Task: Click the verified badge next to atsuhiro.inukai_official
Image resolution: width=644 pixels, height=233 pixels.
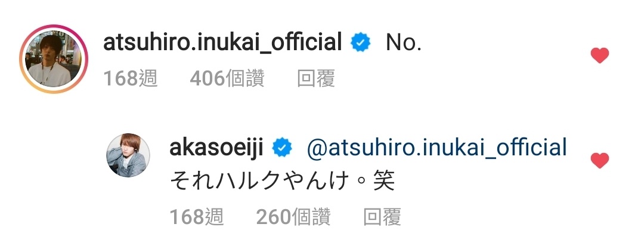Action: click(x=361, y=43)
